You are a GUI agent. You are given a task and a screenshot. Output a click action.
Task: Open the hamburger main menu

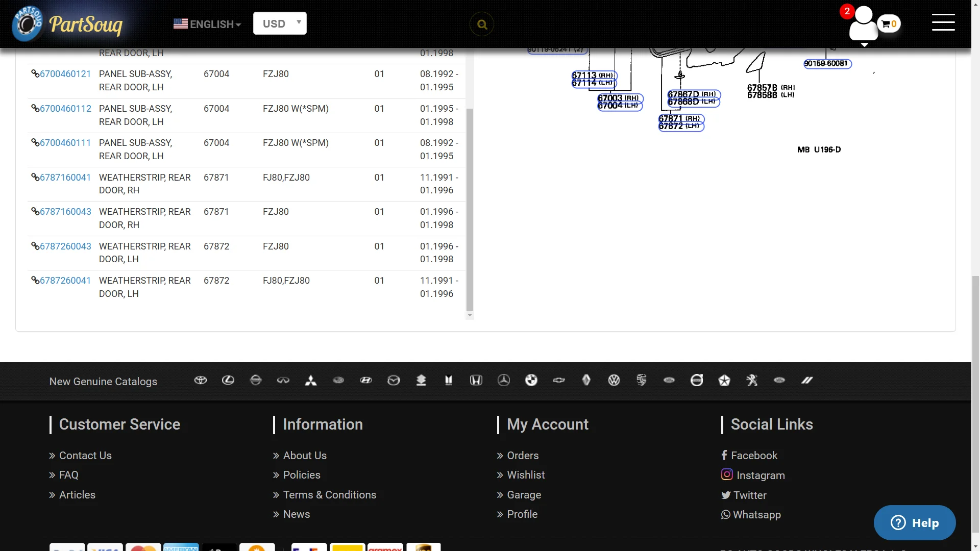(943, 22)
